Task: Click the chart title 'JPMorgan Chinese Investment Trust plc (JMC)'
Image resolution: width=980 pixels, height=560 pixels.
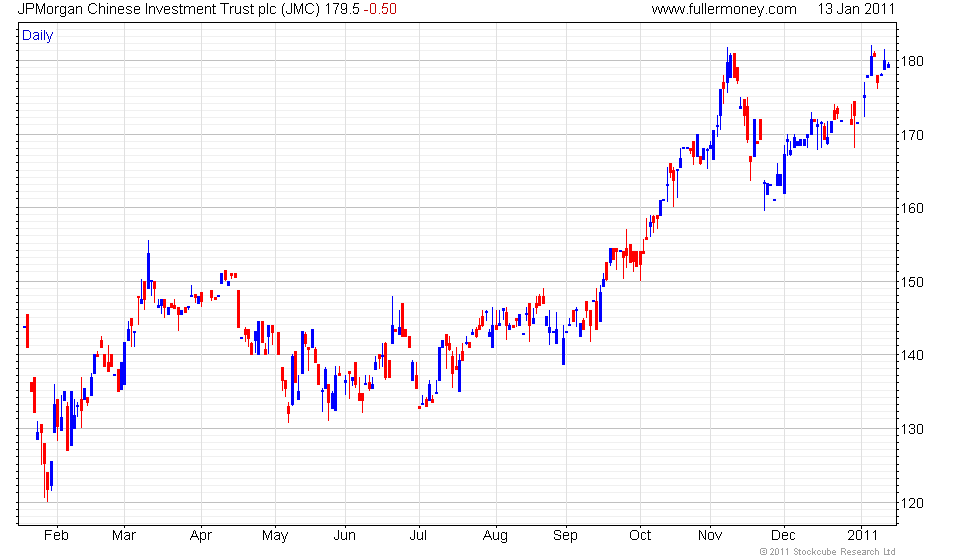Action: pos(169,9)
